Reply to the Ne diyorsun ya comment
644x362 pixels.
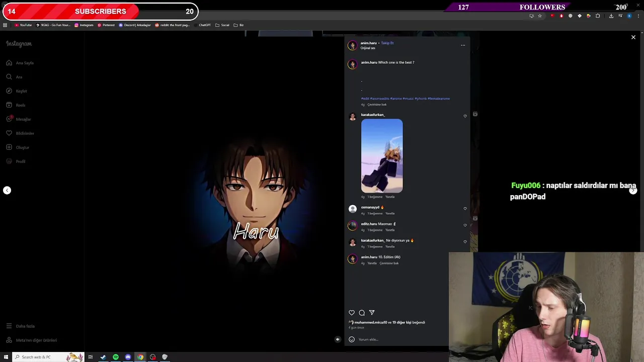tap(390, 246)
